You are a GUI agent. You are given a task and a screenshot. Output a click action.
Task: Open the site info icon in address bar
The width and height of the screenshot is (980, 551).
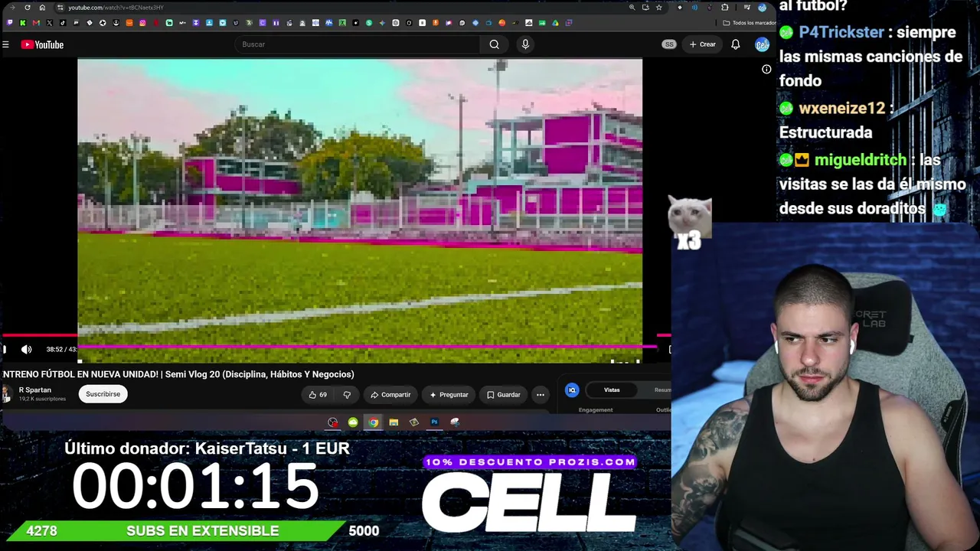[x=60, y=8]
